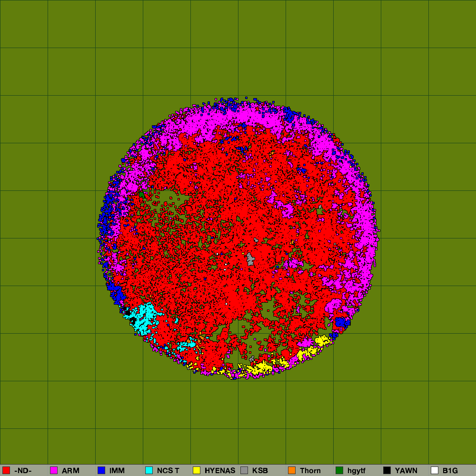The image size is (476, 476).
Task: Click the black YAWN legend swatch
Action: pos(387,470)
